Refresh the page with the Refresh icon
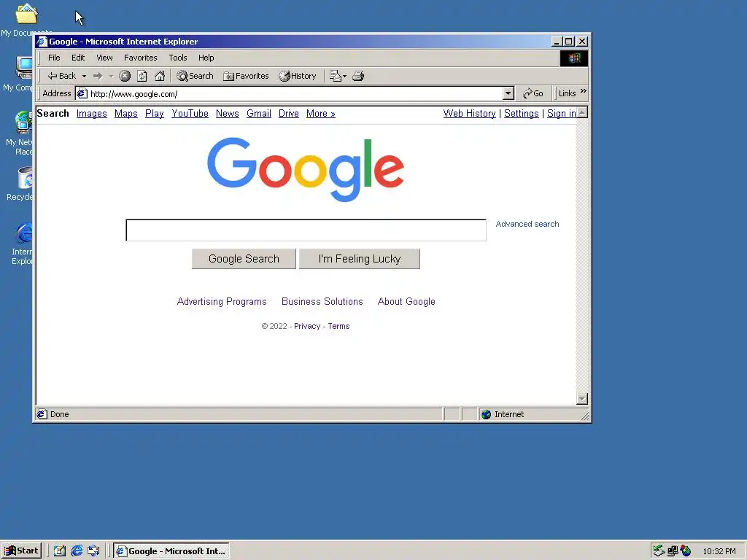 142,76
